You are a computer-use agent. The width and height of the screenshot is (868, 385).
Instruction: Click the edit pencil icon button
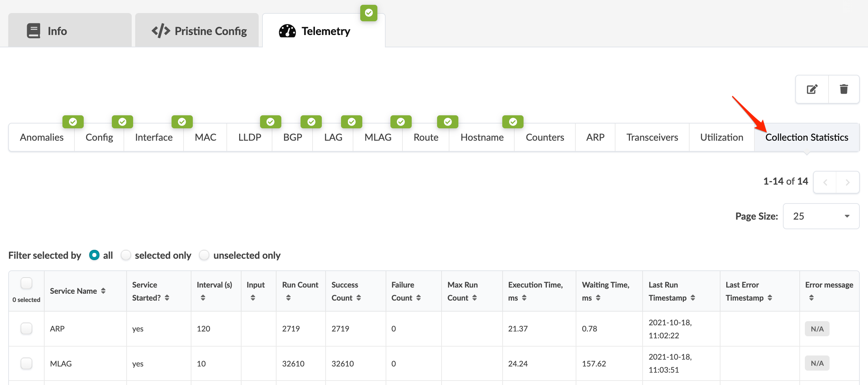pyautogui.click(x=812, y=89)
